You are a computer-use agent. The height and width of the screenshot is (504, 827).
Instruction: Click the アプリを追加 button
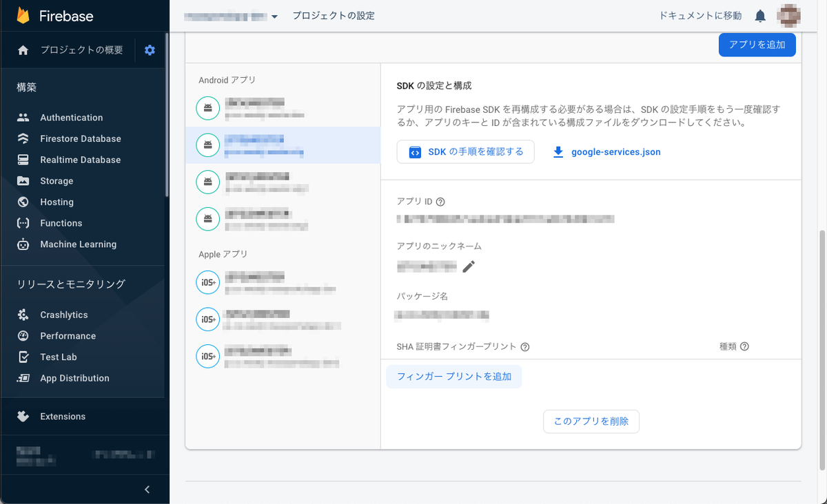click(757, 45)
